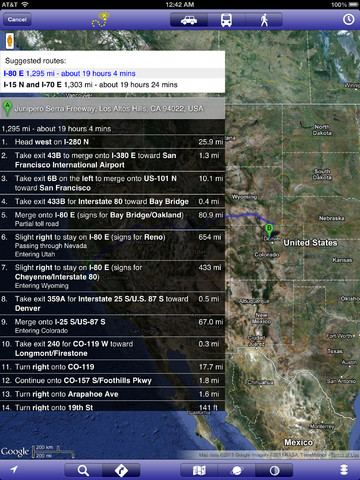Select the directions diamond icon
This screenshot has width=360, height=480.
pyautogui.click(x=121, y=470)
